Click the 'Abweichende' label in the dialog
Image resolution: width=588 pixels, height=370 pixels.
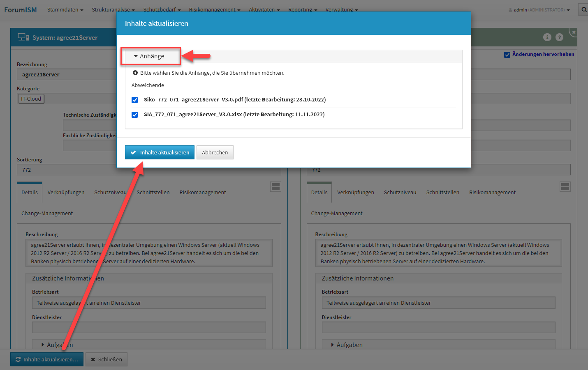click(148, 85)
